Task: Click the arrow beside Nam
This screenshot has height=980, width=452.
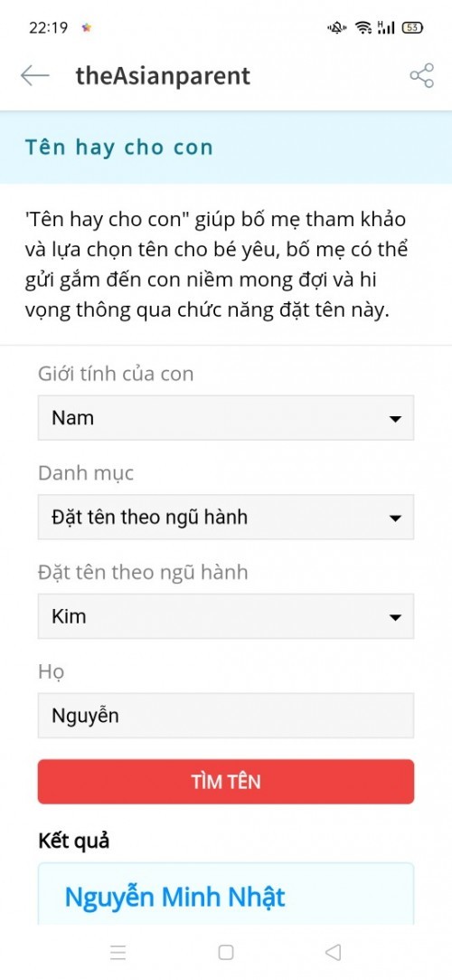Action: (x=394, y=419)
